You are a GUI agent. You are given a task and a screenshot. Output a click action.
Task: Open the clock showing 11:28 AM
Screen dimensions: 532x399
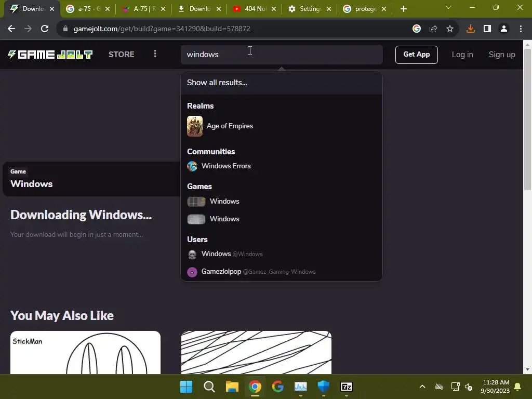point(495,387)
